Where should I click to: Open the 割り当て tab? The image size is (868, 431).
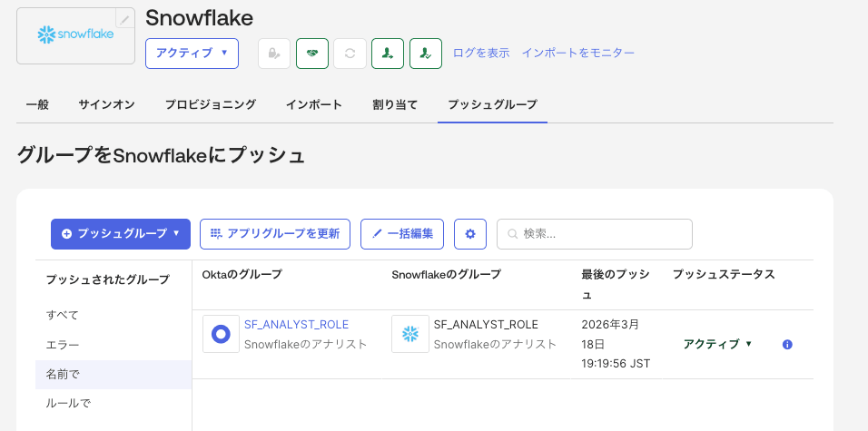(x=395, y=105)
